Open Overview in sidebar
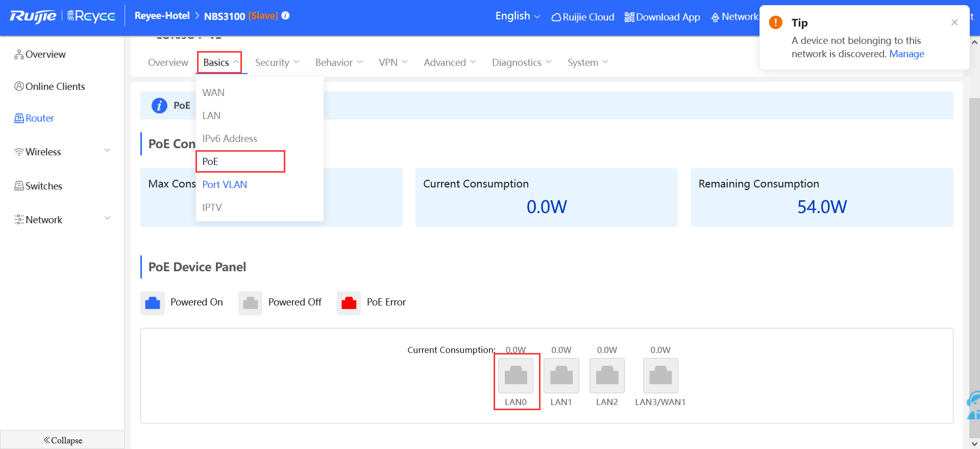 point(40,54)
